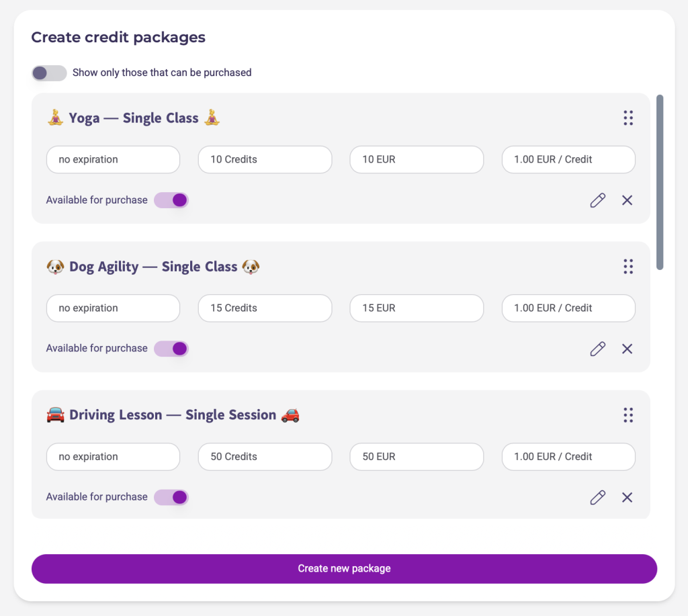Edit the Yoga Single Class package
The image size is (688, 616).
[x=597, y=200]
